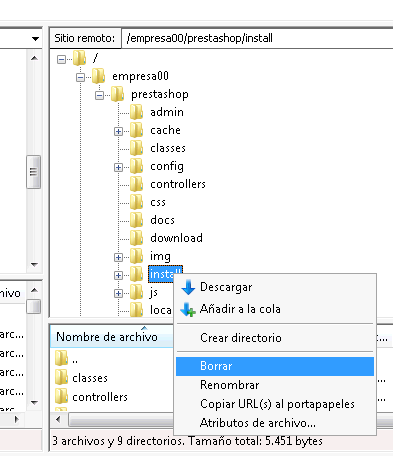393x456 pixels.
Task: Select the admin folder in tree
Action: tap(167, 112)
